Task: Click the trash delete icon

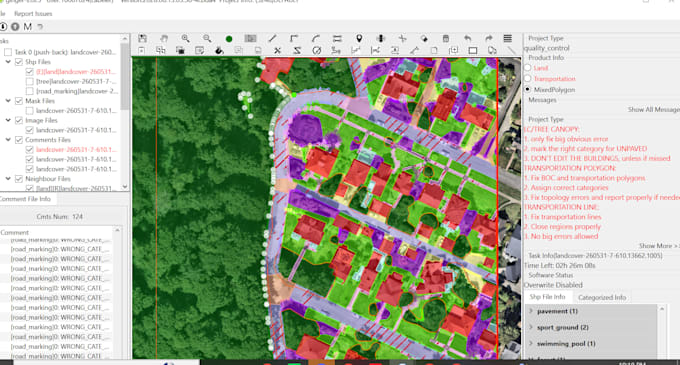Action: coord(446,39)
